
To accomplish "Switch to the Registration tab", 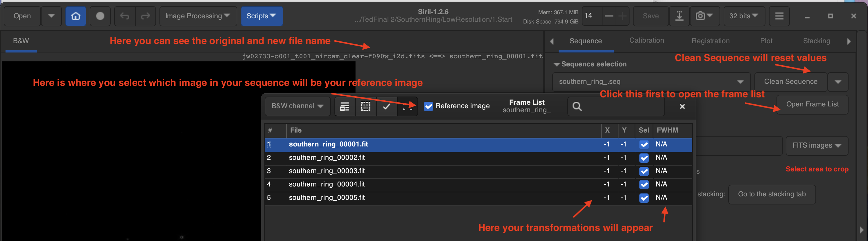I will pos(710,41).
